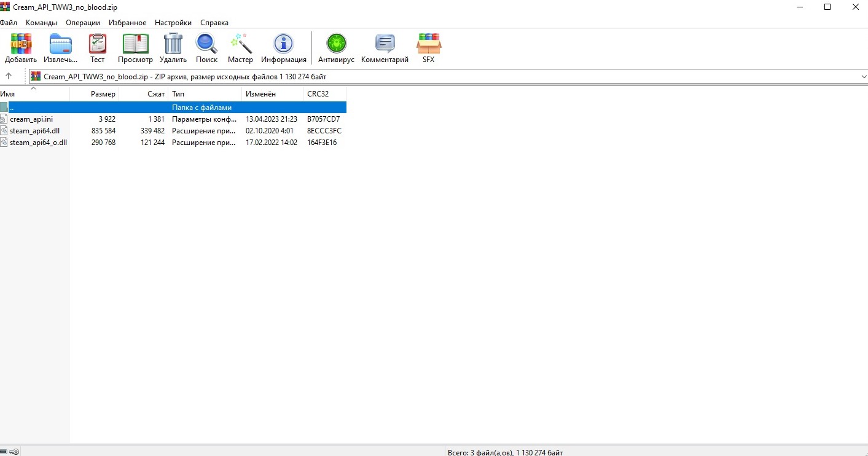Open the Комментарий (Comment) tool
868x456 pixels.
(385, 48)
